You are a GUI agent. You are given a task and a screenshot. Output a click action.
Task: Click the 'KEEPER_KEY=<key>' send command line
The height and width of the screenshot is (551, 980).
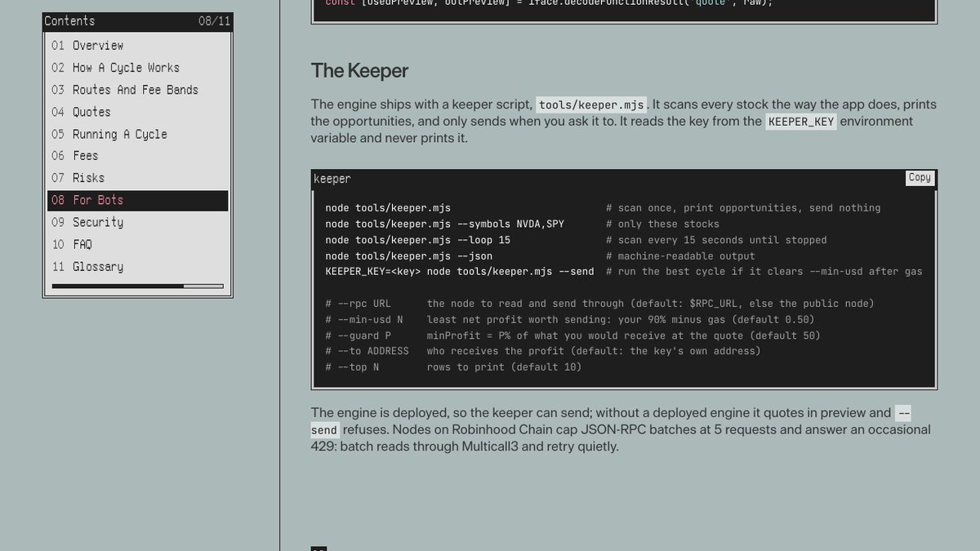(460, 272)
